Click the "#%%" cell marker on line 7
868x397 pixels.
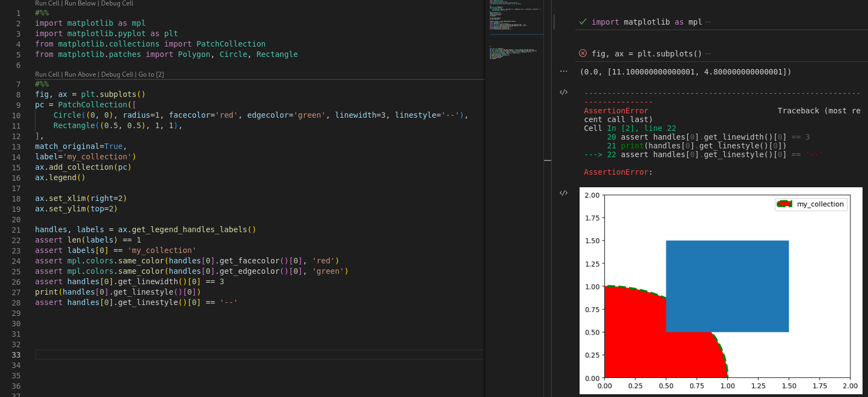42,84
